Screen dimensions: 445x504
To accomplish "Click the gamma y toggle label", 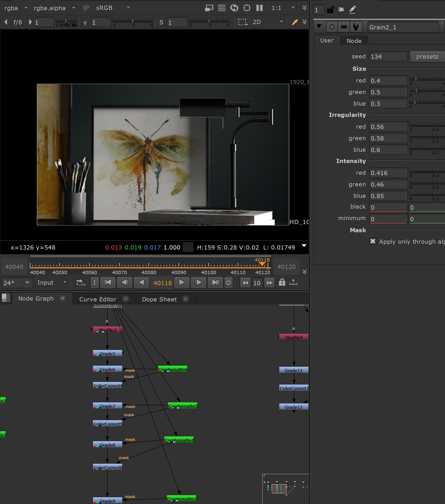I will click(85, 22).
